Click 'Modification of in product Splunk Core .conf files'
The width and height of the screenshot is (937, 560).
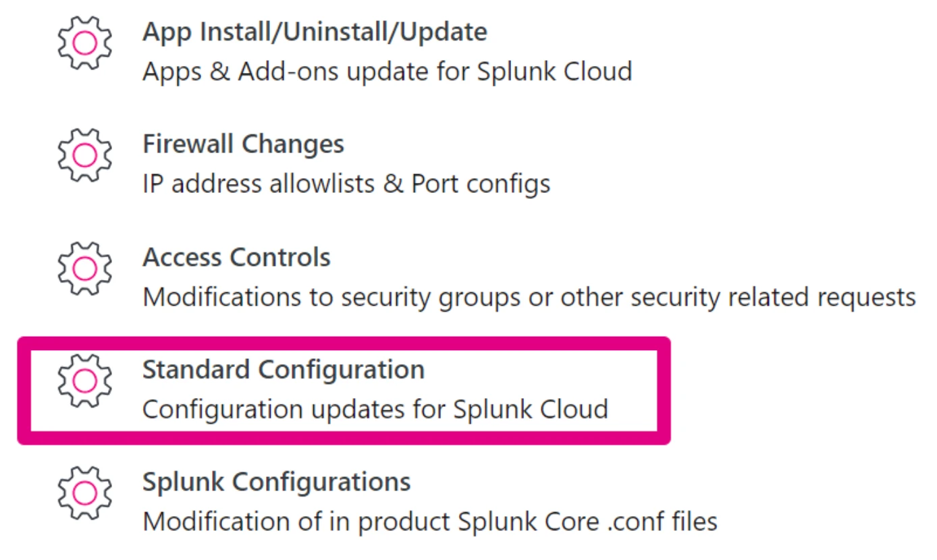pos(429,522)
